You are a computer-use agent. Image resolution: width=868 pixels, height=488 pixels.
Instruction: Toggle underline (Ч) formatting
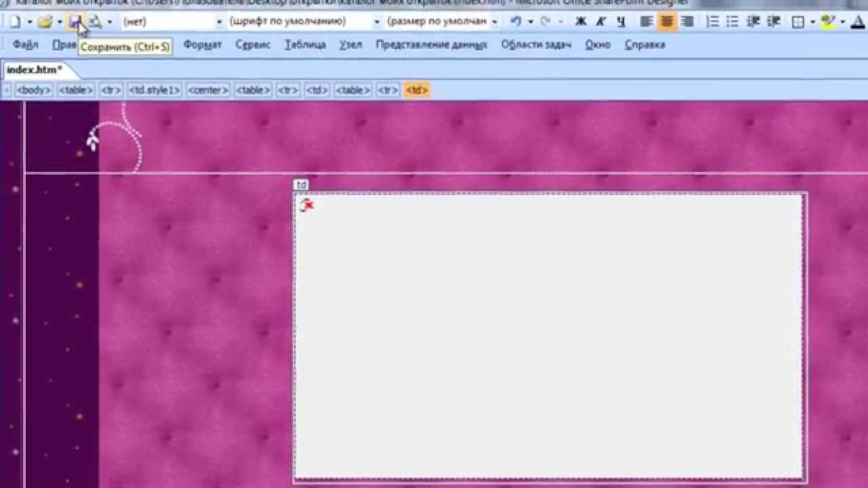click(x=620, y=22)
